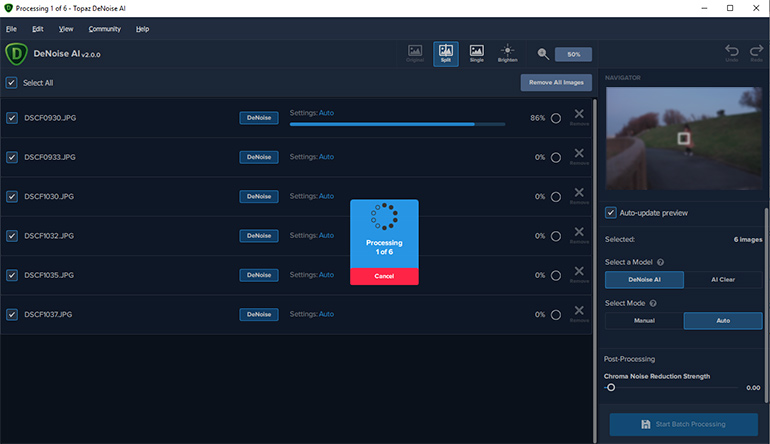Open the 50% zoom level dropdown
The height and width of the screenshot is (444, 770).
click(573, 55)
